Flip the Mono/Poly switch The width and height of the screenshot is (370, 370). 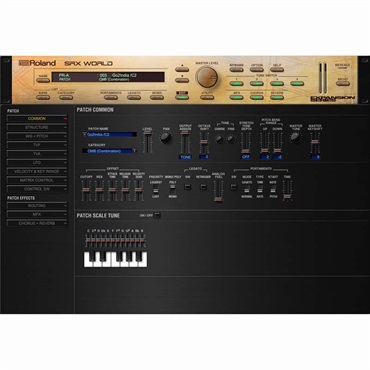click(173, 189)
